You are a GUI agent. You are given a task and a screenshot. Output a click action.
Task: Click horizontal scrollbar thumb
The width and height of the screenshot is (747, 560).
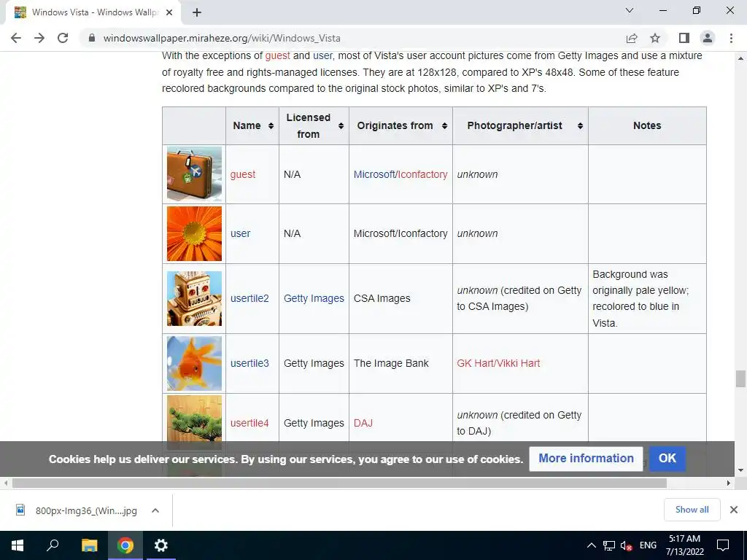(339, 483)
